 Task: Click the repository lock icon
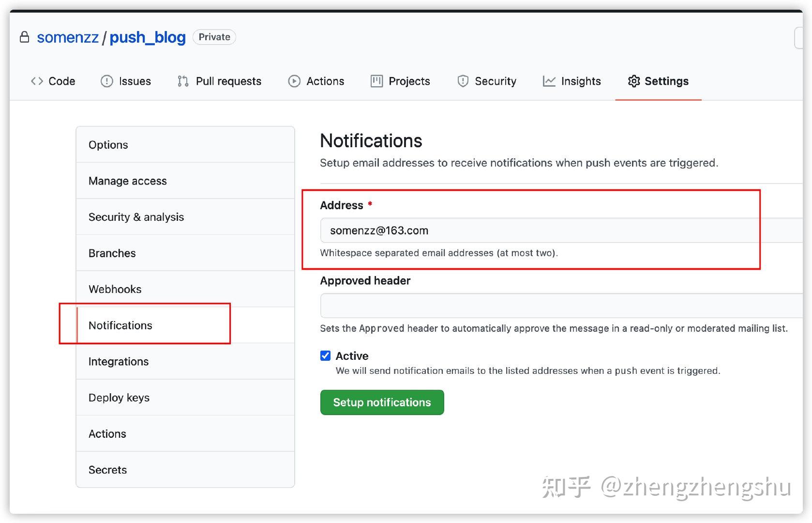click(x=25, y=37)
